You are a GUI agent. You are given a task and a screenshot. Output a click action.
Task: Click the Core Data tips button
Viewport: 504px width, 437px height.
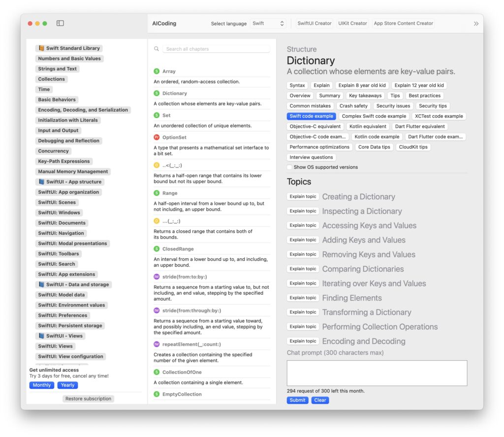374,147
